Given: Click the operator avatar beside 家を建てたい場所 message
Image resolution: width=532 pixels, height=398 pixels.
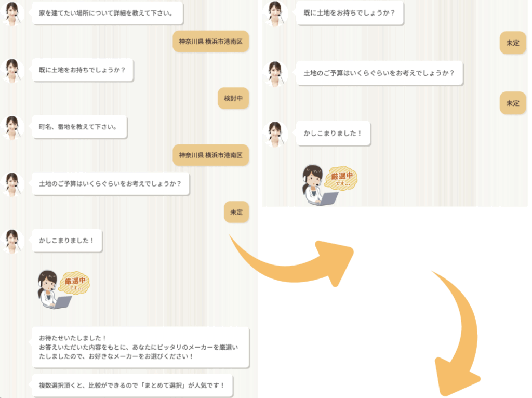Looking at the screenshot, I should (x=12, y=14).
